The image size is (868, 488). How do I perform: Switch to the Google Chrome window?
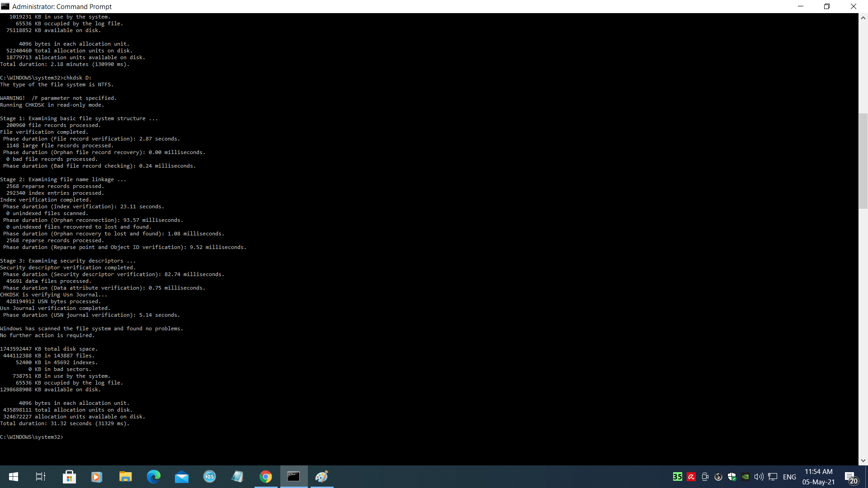(266, 477)
